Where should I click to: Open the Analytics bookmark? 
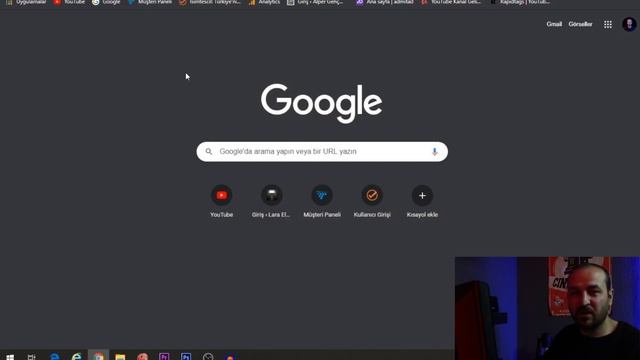click(264, 2)
